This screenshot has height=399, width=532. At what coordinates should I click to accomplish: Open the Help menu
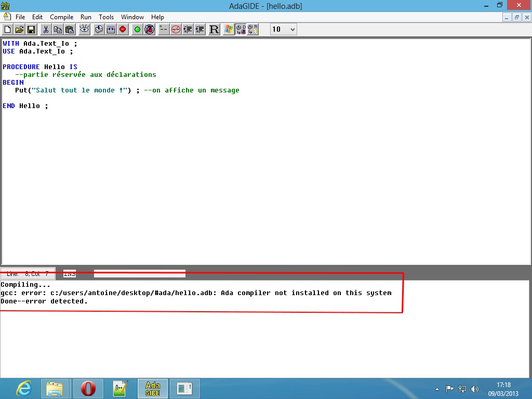[x=157, y=17]
